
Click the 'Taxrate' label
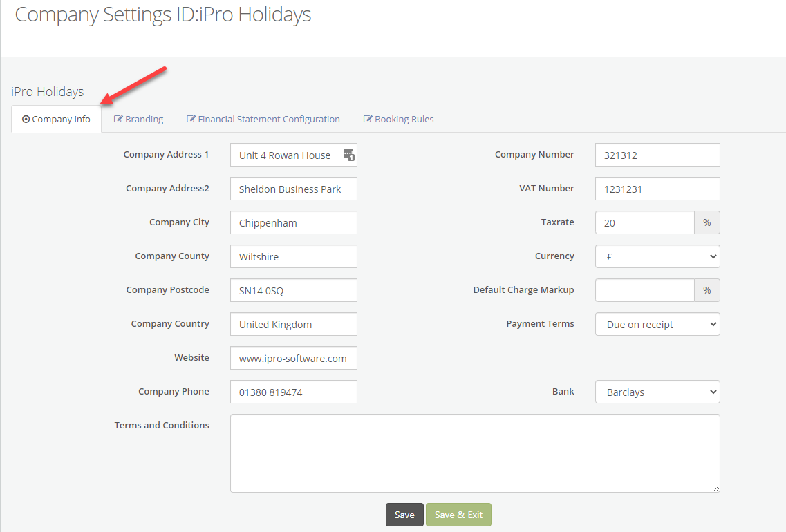tap(558, 222)
